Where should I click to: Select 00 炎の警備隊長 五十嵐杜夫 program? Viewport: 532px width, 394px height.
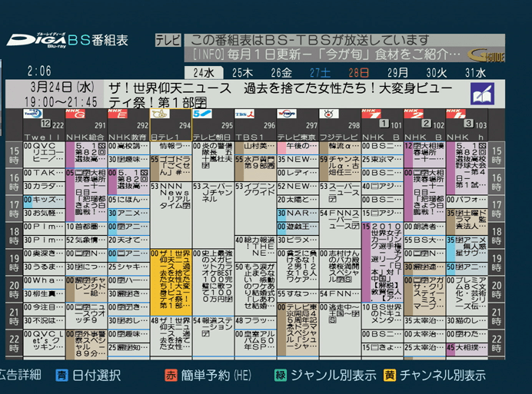tap(213, 161)
